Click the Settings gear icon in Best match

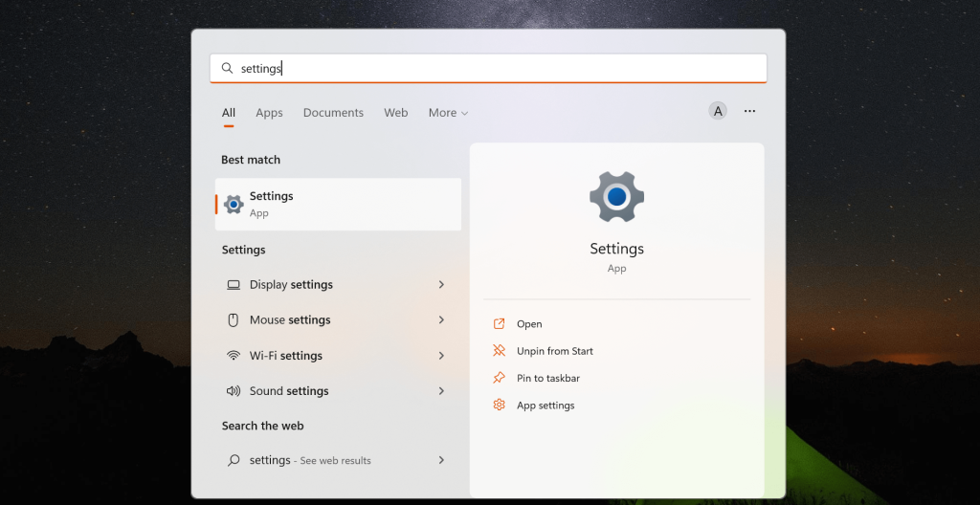pyautogui.click(x=234, y=205)
